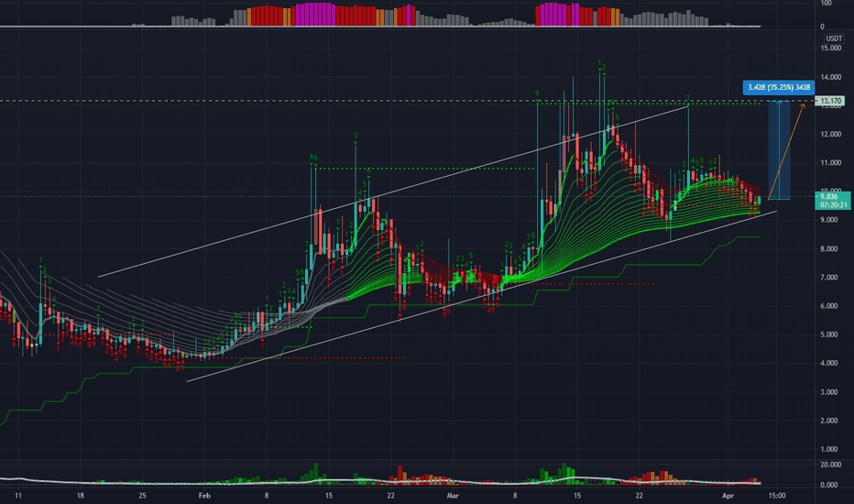Screen dimensions: 854x504
Task: Click the 1.000 price scale label
Action: [831, 450]
